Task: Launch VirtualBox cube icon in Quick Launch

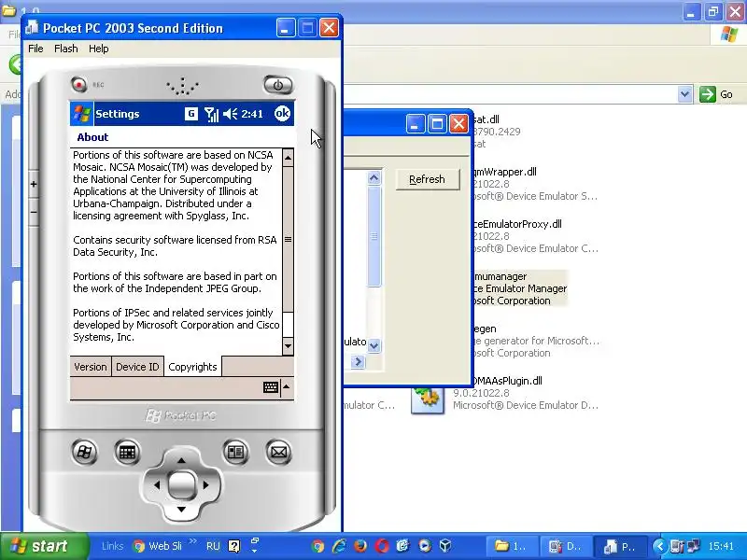Action: [445, 546]
